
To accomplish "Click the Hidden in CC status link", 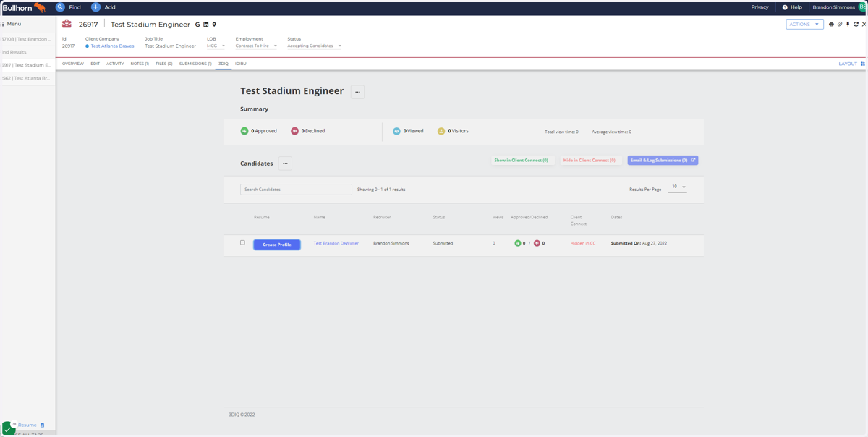I will tap(583, 243).
